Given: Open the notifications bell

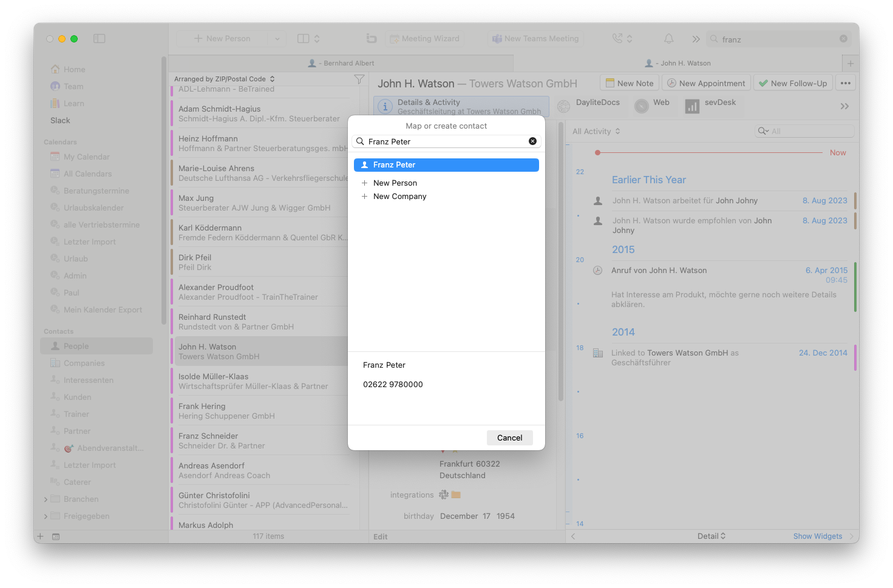Looking at the screenshot, I should pyautogui.click(x=668, y=39).
